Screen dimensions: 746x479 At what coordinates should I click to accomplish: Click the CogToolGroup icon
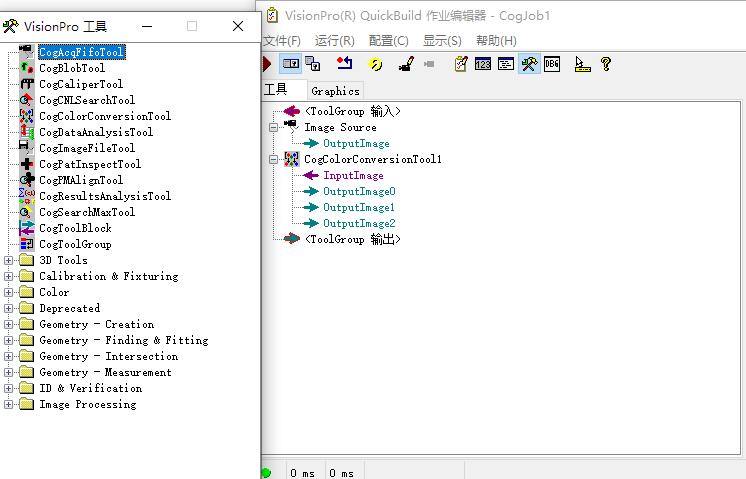tap(27, 244)
